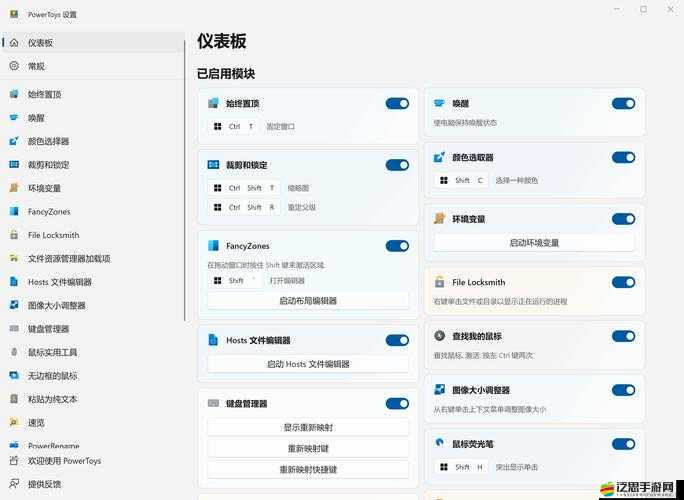Screen dimensions: 684x500
Task: Click the 图像大小调整器 card icon
Action: coord(439,390)
